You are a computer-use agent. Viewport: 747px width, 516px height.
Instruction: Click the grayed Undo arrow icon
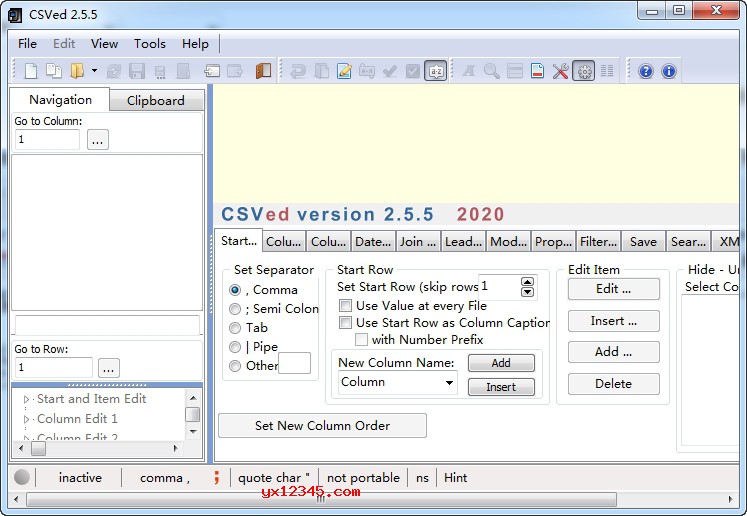[298, 71]
